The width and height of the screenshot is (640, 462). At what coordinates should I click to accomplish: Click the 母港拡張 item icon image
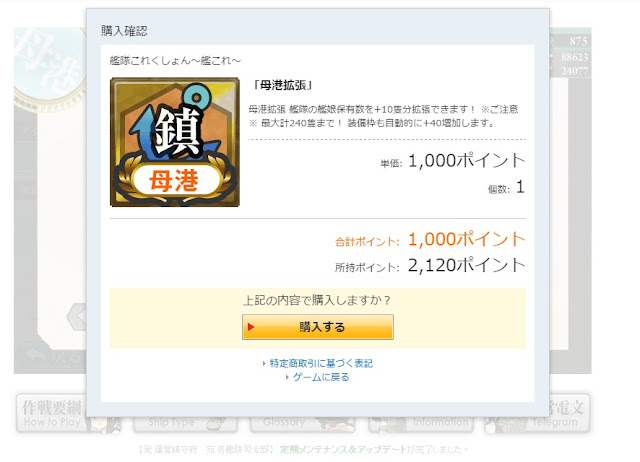tap(175, 142)
